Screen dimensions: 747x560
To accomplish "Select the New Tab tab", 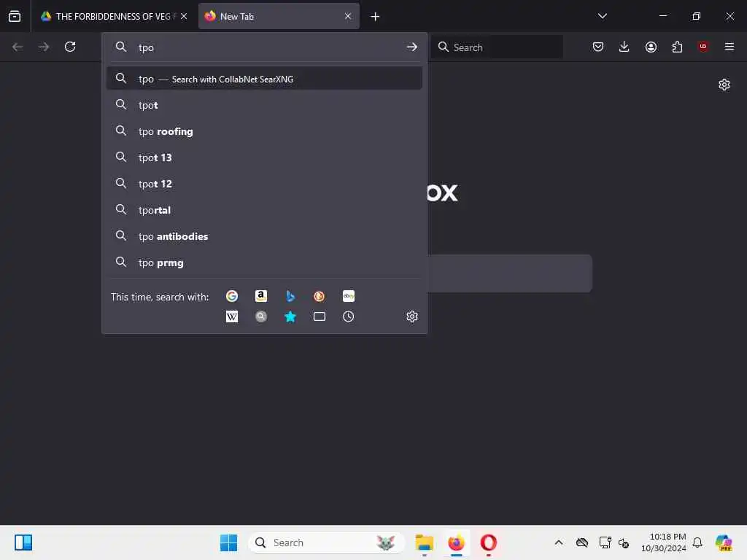I will tap(279, 16).
